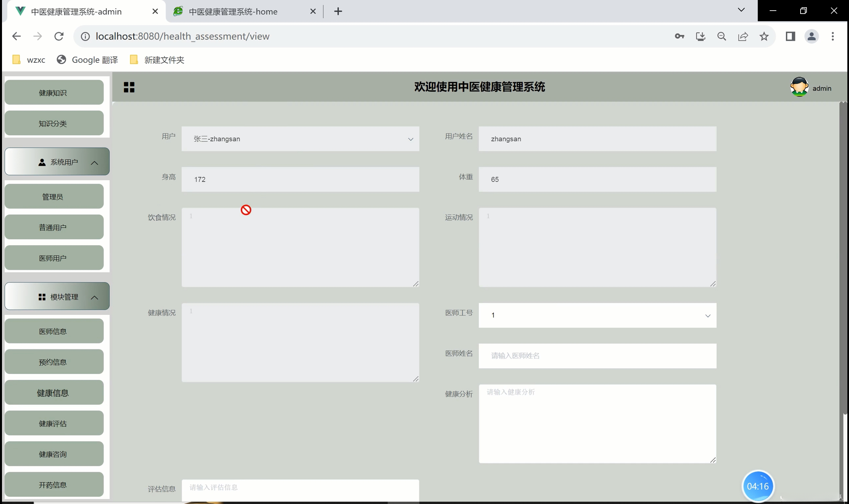This screenshot has width=849, height=504.
Task: Click the install app icon in address bar
Action: tap(700, 36)
